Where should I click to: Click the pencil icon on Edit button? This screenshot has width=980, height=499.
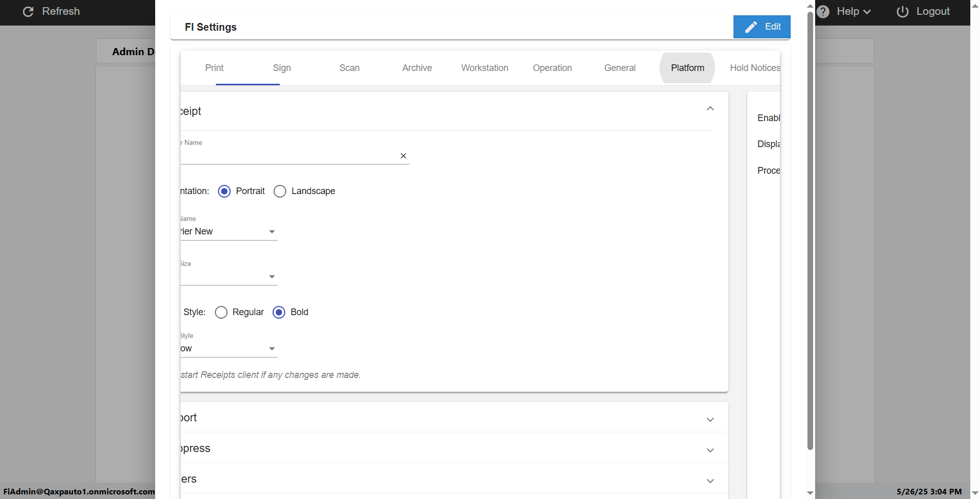point(751,27)
